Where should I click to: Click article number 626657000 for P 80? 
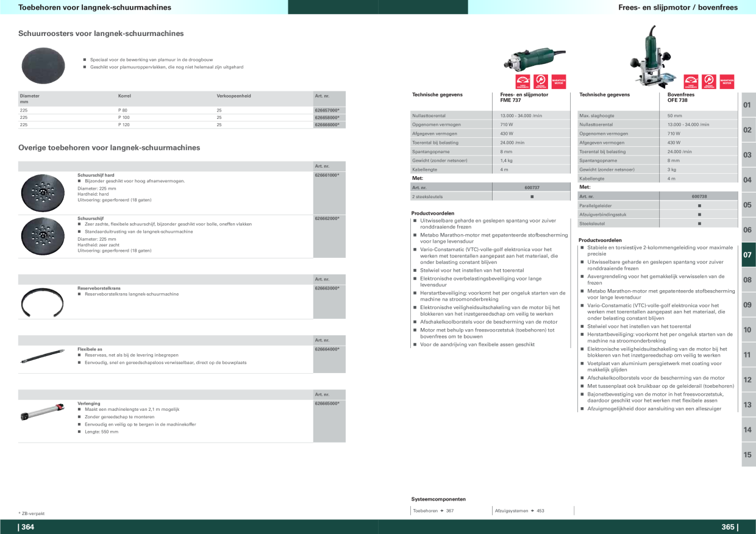point(327,110)
